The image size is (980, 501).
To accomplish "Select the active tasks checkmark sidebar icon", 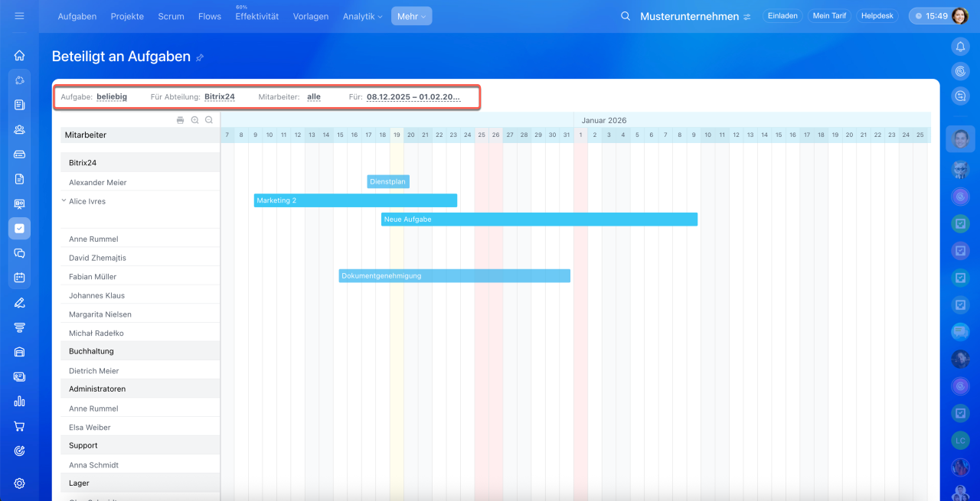I will pos(19,228).
